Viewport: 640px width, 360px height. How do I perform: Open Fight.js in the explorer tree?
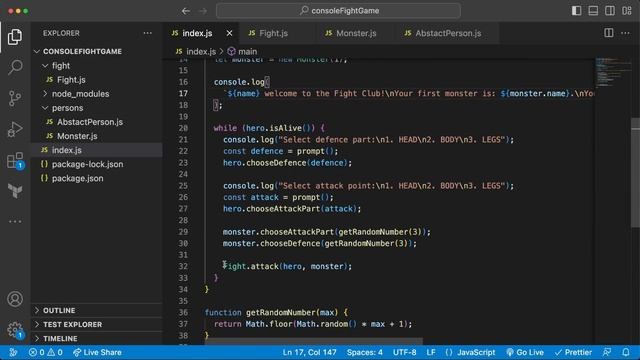(97, 80)
